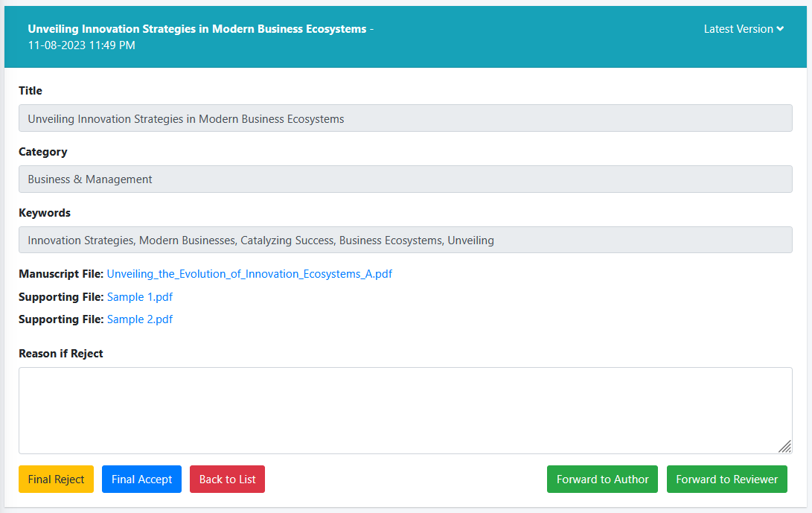The height and width of the screenshot is (513, 812).
Task: Click the Final Accept button
Action: [x=141, y=479]
